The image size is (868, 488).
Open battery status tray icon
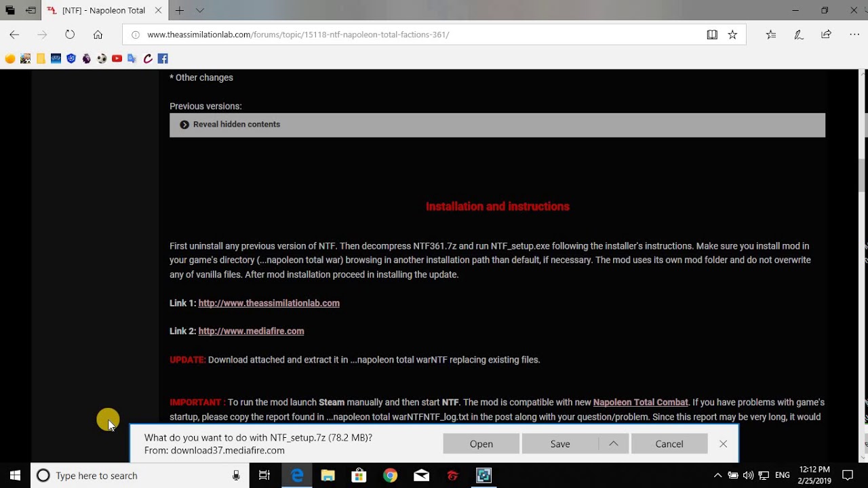click(x=733, y=476)
